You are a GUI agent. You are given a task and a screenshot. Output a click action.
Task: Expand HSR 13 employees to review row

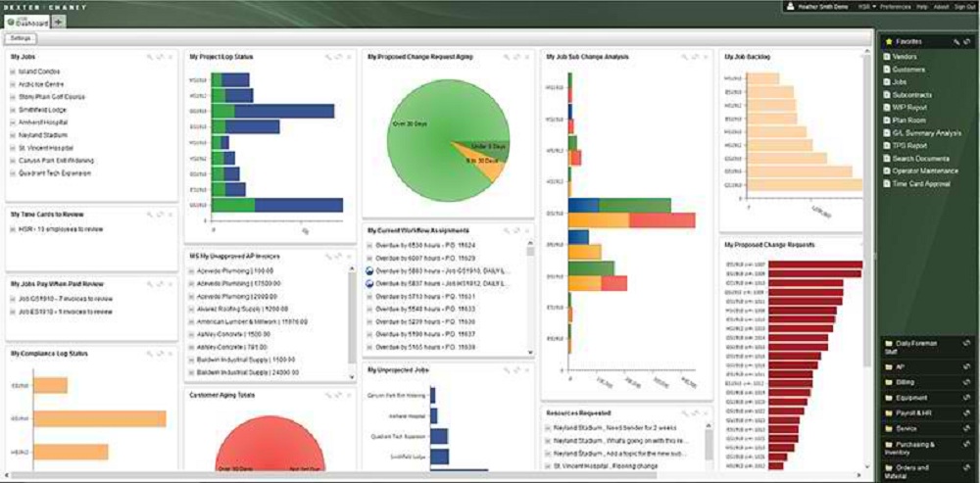pyautogui.click(x=13, y=229)
